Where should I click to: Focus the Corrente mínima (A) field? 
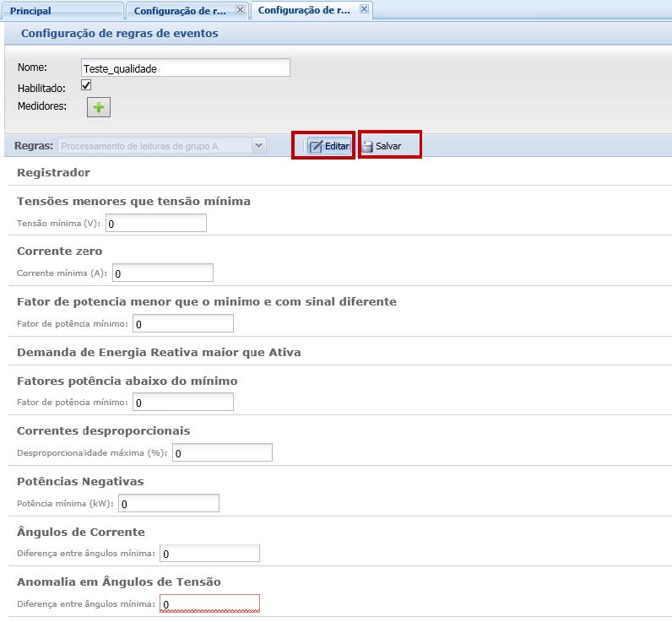click(x=162, y=273)
